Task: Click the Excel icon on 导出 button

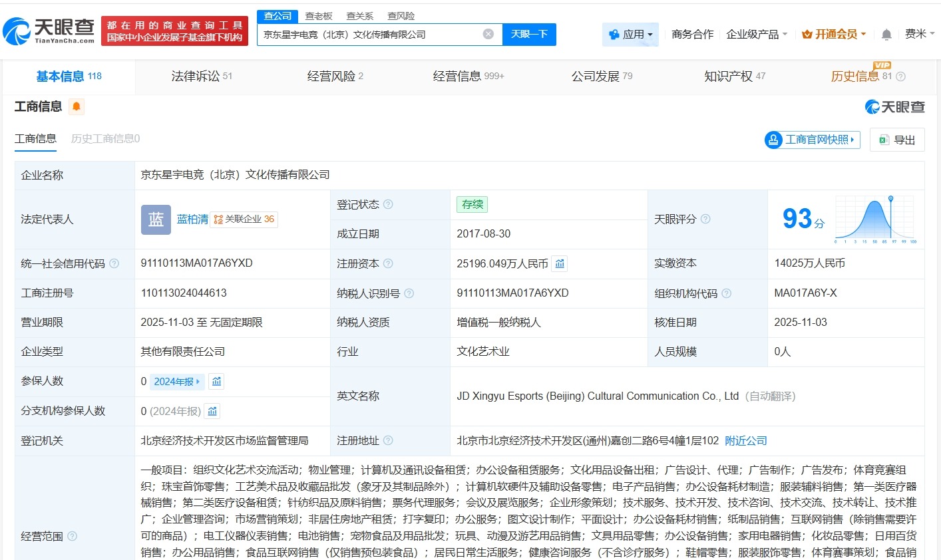Action: [884, 140]
